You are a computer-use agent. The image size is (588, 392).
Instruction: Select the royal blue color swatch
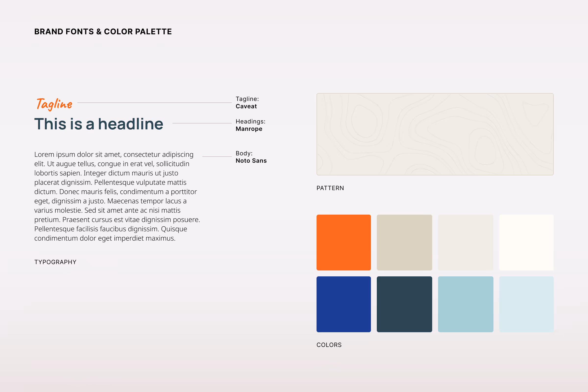click(x=343, y=304)
